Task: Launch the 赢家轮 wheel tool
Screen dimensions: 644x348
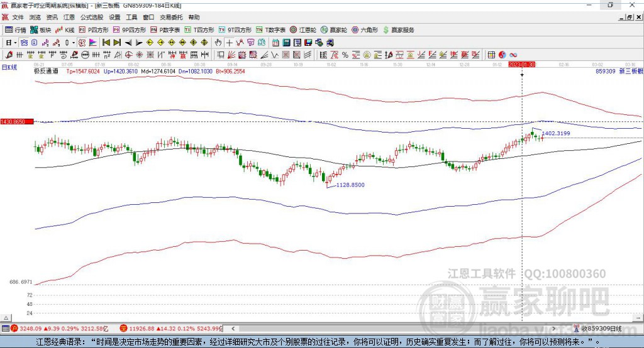Action: coord(334,30)
